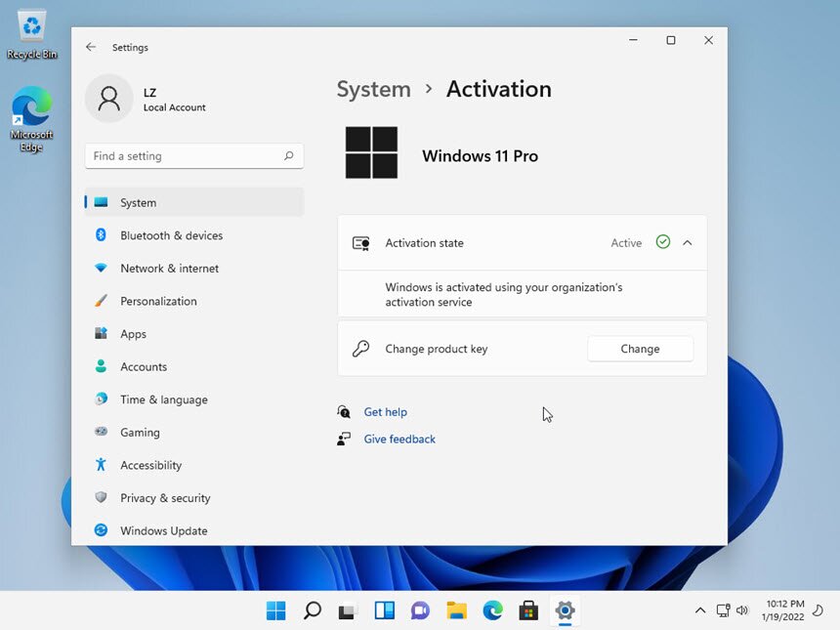
Task: Show hidden icons tray chevron
Action: (x=700, y=610)
